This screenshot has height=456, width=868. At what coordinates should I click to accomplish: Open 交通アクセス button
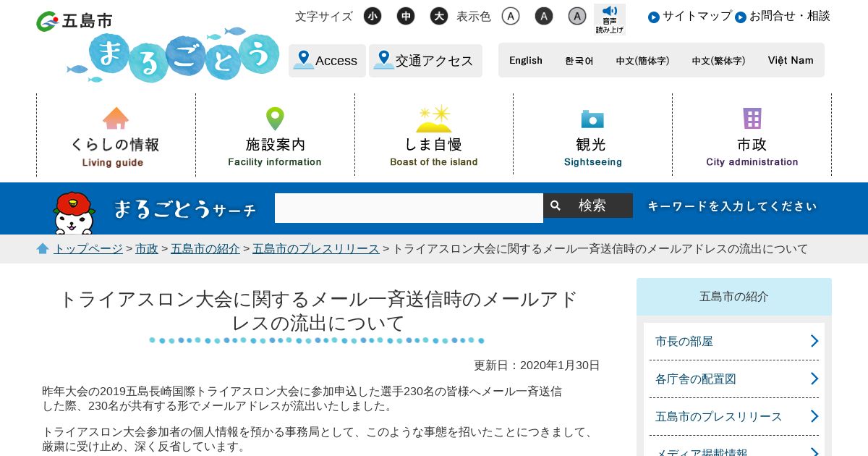(x=425, y=61)
